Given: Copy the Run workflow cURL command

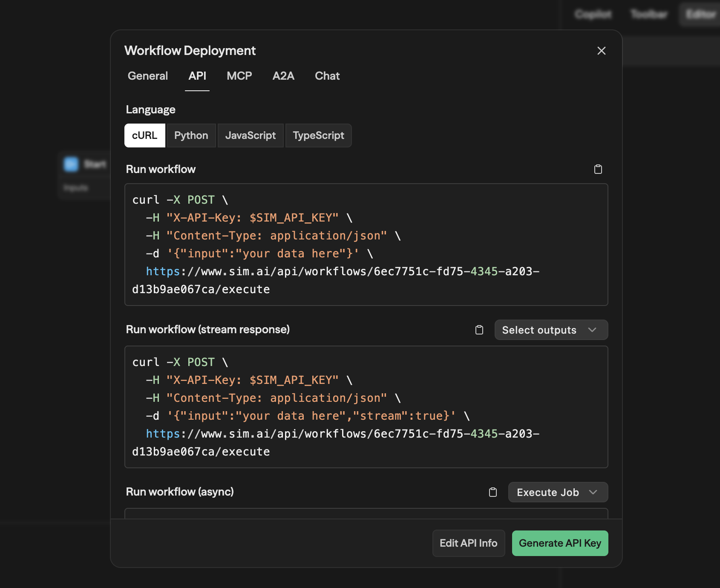Looking at the screenshot, I should [598, 169].
